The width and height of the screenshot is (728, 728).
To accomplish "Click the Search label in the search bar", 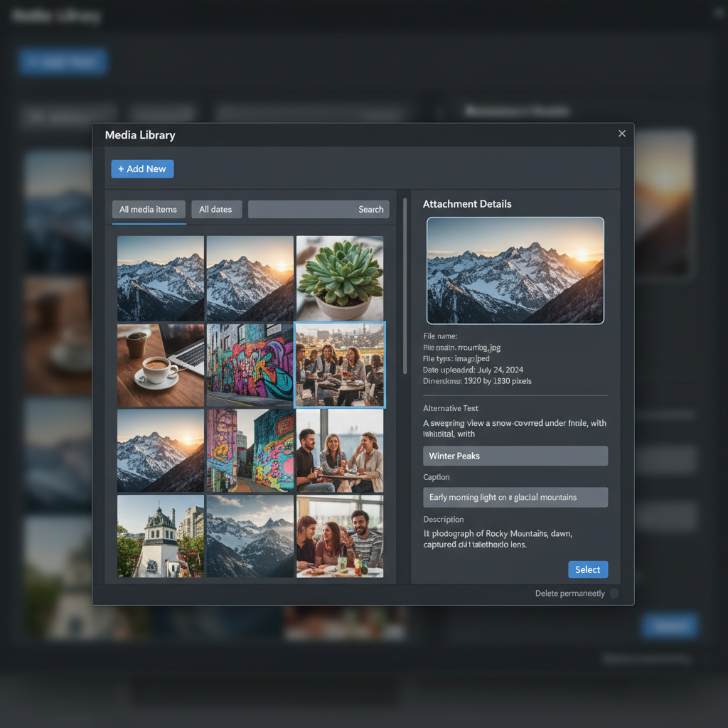I will click(371, 209).
